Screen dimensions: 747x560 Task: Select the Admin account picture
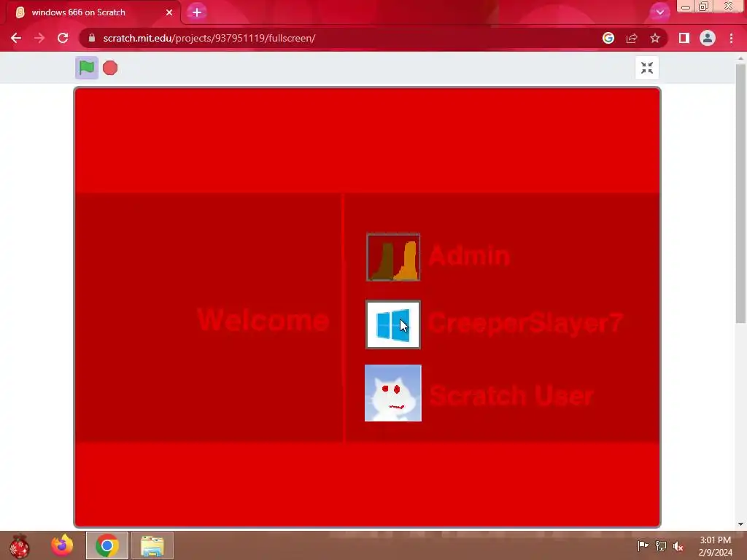[393, 257]
